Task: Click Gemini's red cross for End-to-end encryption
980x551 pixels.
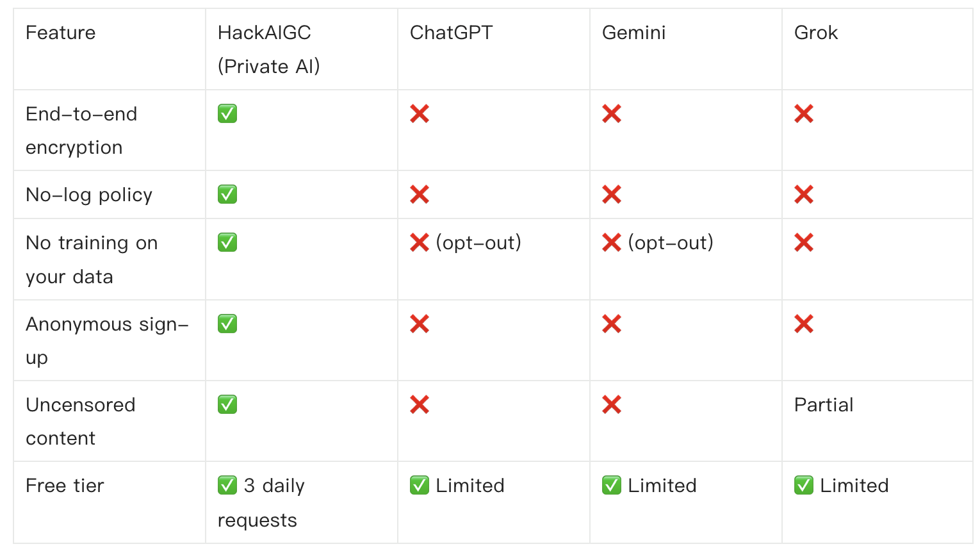Action: 612,114
